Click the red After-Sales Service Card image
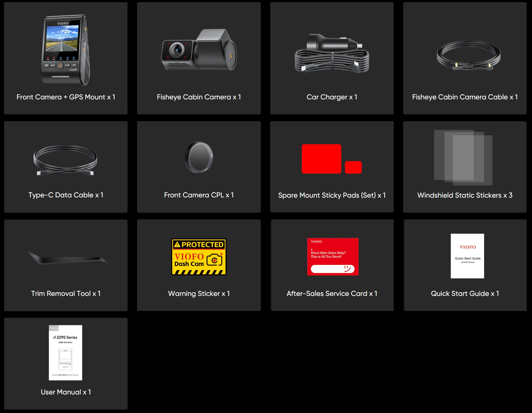 coord(332,256)
